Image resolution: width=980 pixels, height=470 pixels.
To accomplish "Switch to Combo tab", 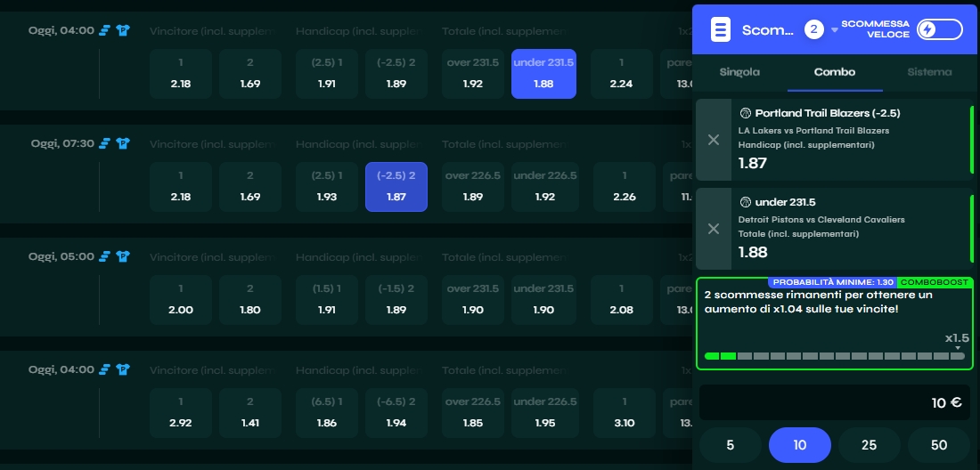I will click(835, 72).
